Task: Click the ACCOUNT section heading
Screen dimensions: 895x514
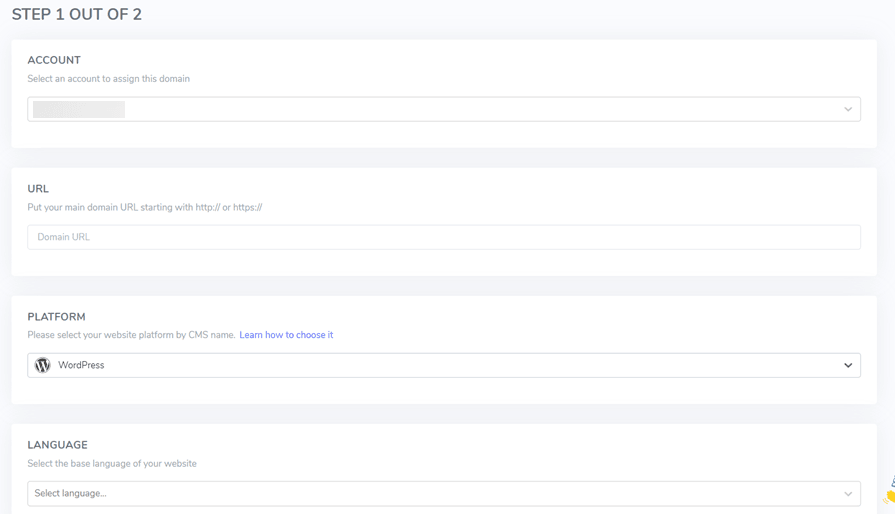Action: click(54, 60)
